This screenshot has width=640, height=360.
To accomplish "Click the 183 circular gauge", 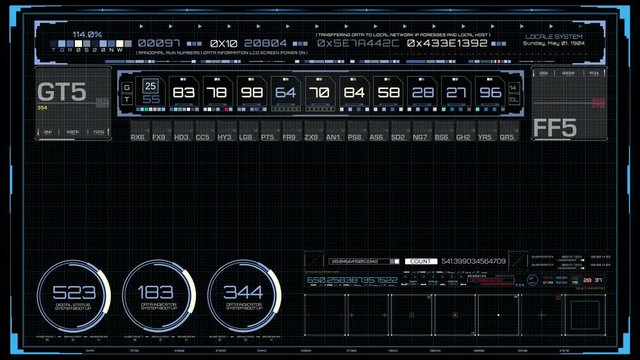I will click(x=159, y=296).
